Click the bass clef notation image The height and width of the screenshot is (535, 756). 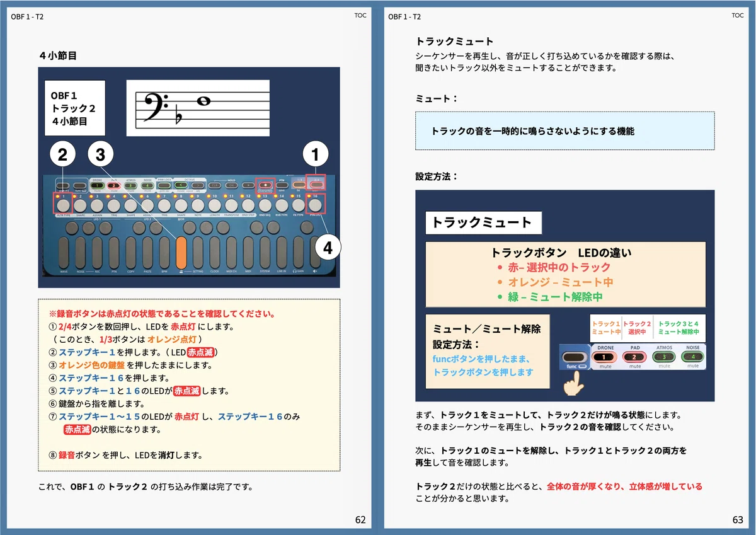pos(198,108)
